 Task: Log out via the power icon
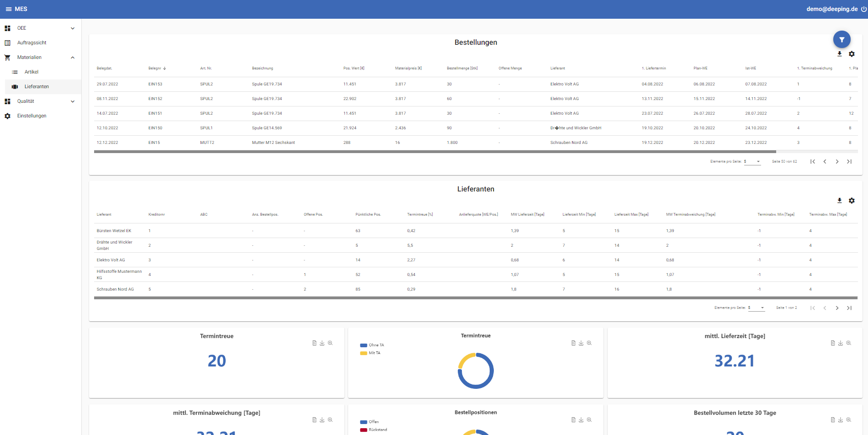[863, 9]
